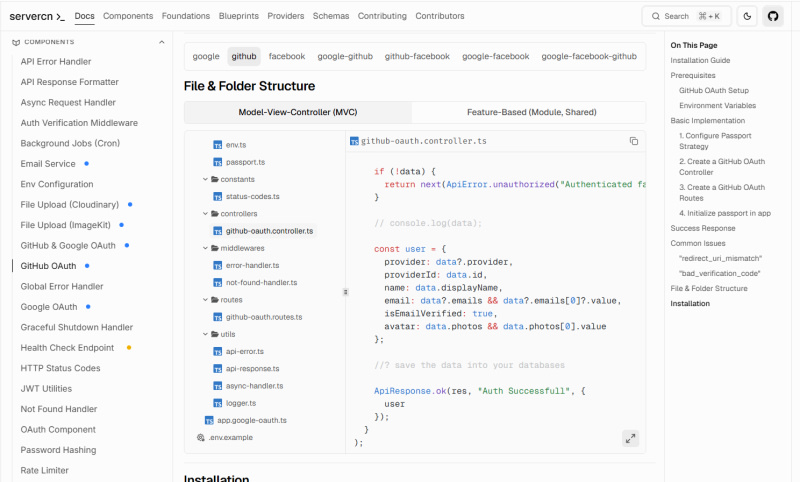The height and width of the screenshot is (482, 800).
Task: Collapse the utils folder chevron
Action: 205,334
